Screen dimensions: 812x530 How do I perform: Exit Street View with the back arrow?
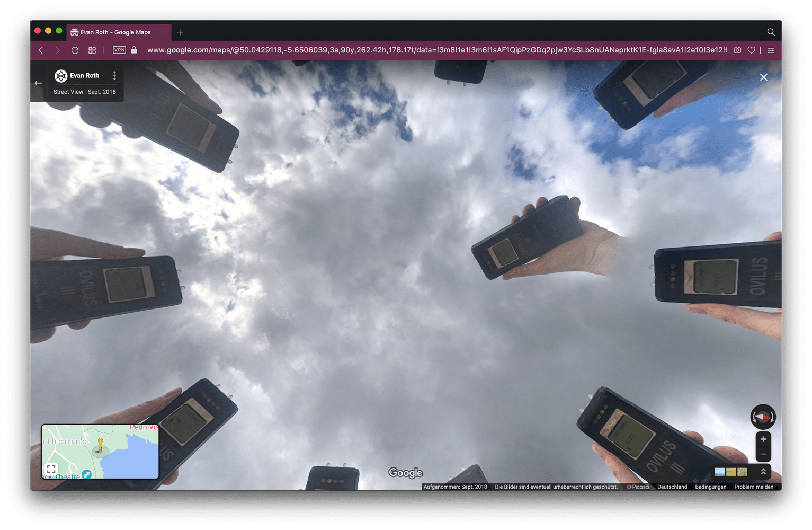(38, 83)
